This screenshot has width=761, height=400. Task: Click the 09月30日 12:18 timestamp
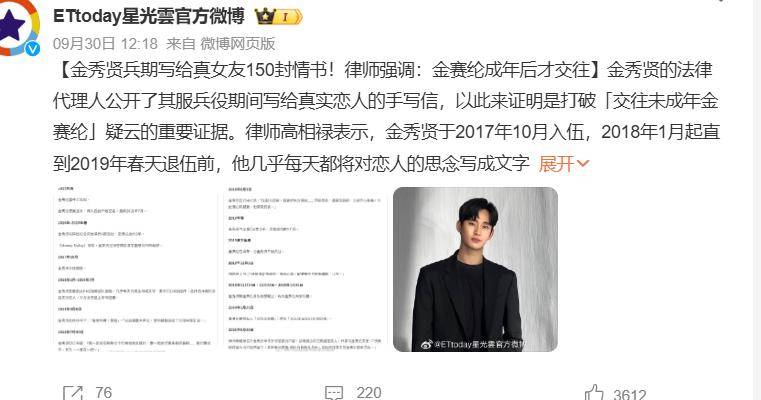(x=105, y=44)
